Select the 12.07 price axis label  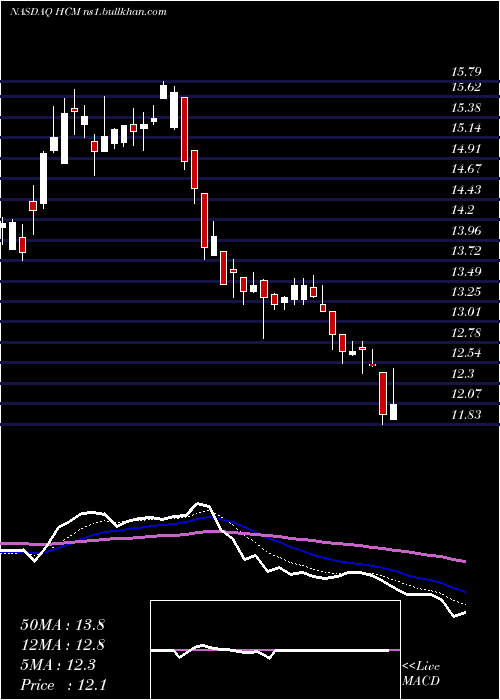coord(466,394)
